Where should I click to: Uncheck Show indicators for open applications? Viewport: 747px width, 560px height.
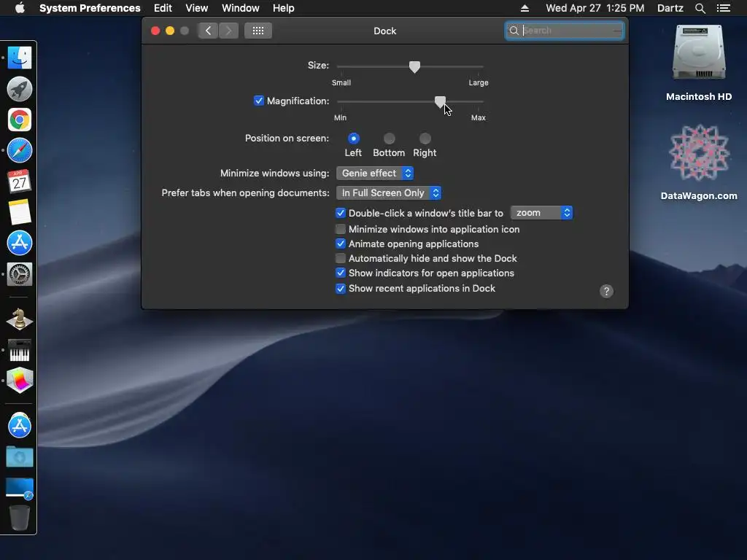click(x=341, y=273)
